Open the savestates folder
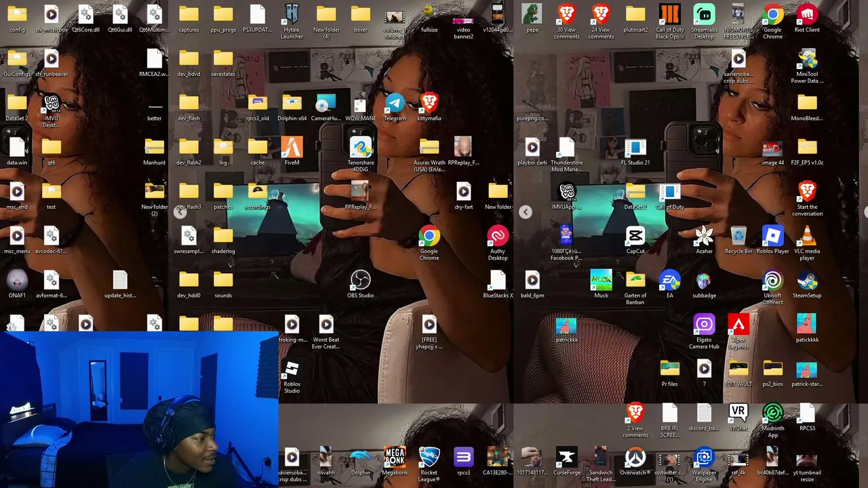 (x=223, y=63)
